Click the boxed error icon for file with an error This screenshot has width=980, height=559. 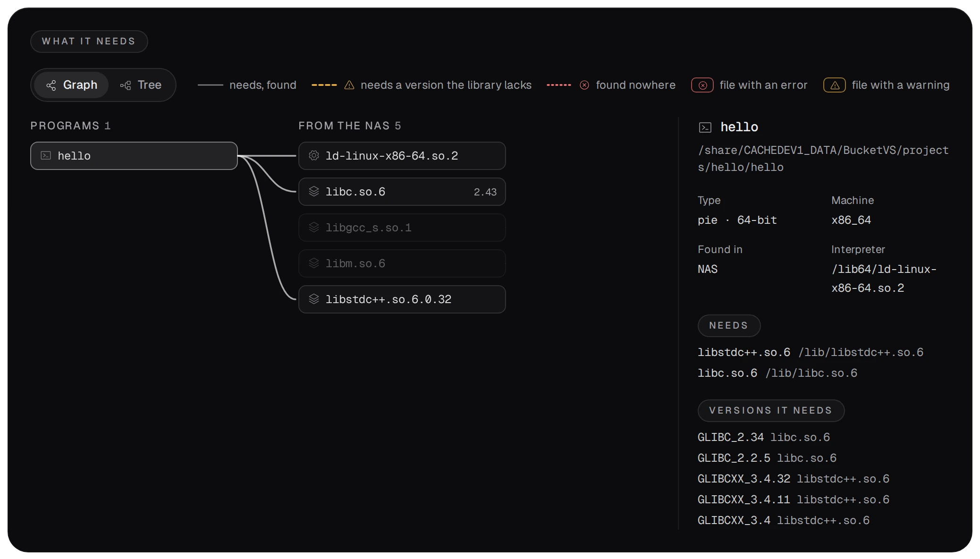[x=702, y=85]
